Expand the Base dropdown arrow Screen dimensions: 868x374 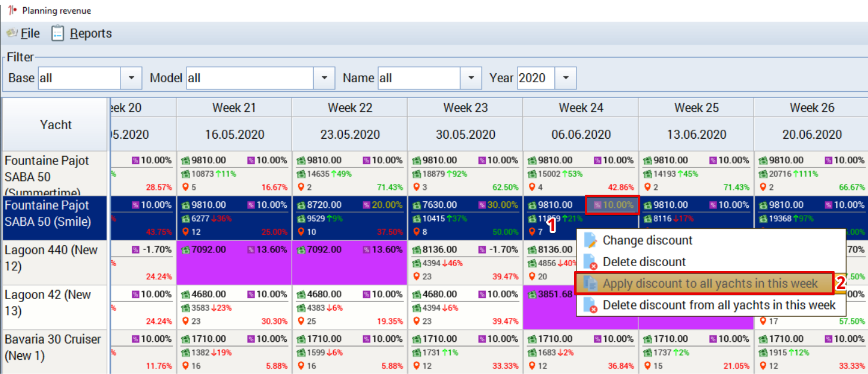click(131, 78)
